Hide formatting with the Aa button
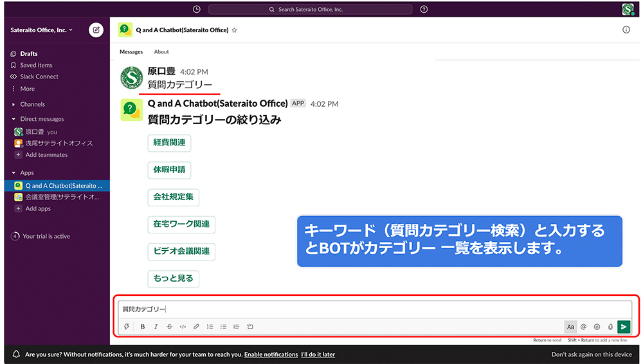This screenshot has width=643, height=364. pyautogui.click(x=570, y=327)
